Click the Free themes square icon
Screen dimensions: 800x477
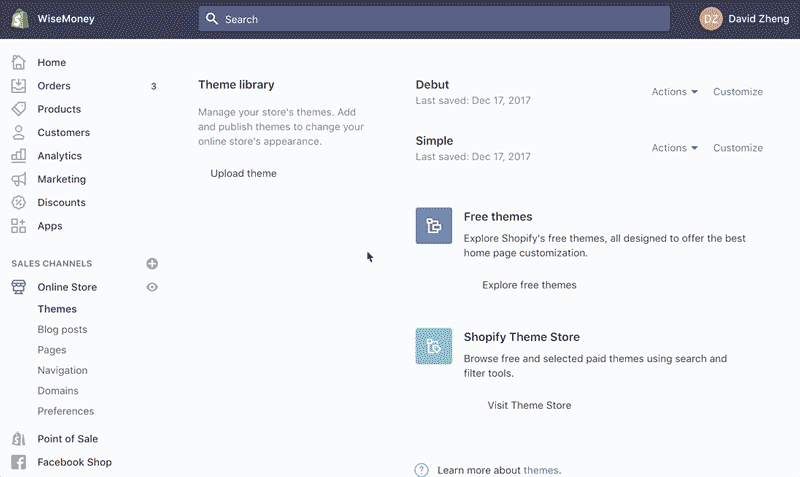click(434, 225)
